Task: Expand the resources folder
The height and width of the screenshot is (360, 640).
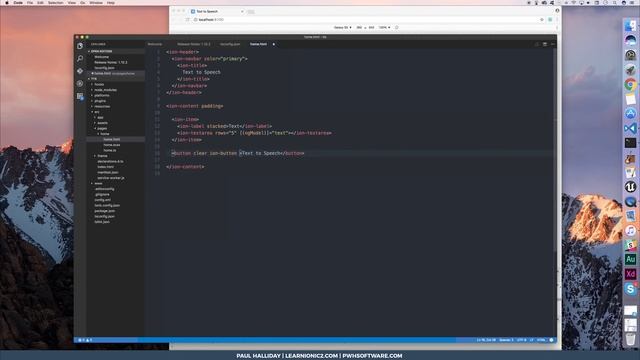Action: [x=101, y=107]
